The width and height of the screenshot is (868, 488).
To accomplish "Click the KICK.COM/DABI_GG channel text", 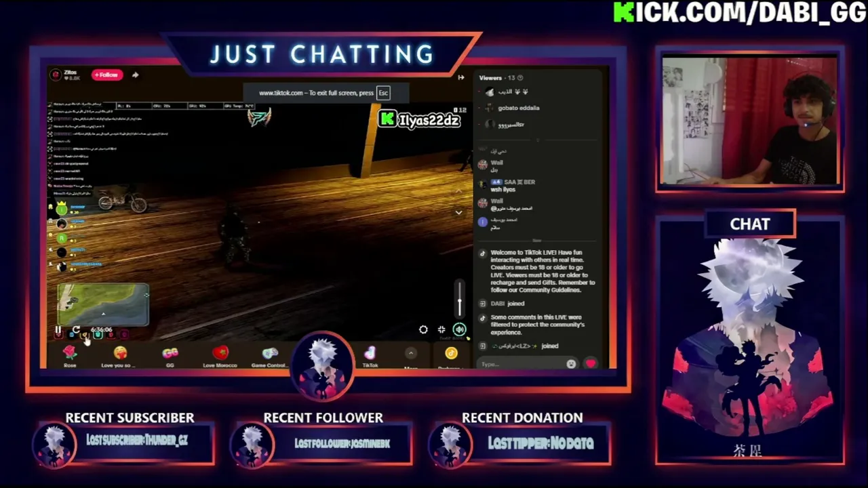I will pyautogui.click(x=740, y=13).
